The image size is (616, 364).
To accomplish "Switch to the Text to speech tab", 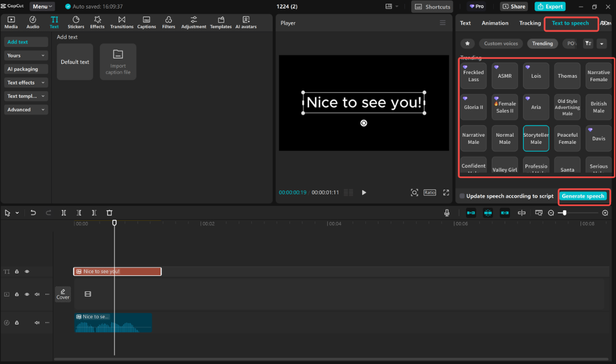I will [x=571, y=23].
